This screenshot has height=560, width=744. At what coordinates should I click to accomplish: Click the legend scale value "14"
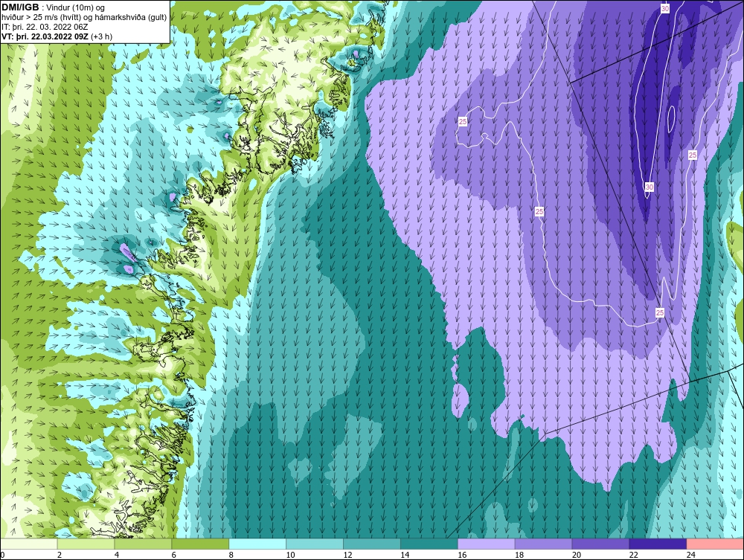pos(405,555)
